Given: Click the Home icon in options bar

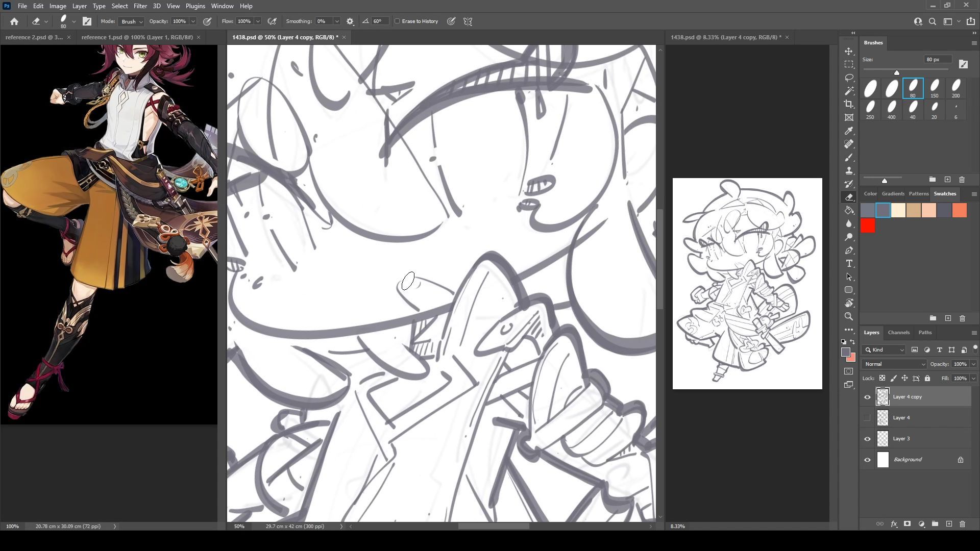Looking at the screenshot, I should click(14, 21).
